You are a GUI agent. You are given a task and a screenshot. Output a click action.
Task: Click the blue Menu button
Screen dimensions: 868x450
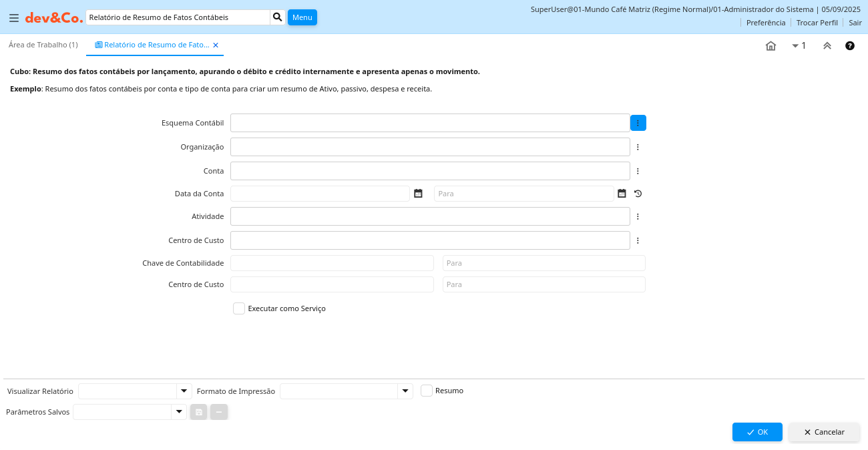[302, 17]
